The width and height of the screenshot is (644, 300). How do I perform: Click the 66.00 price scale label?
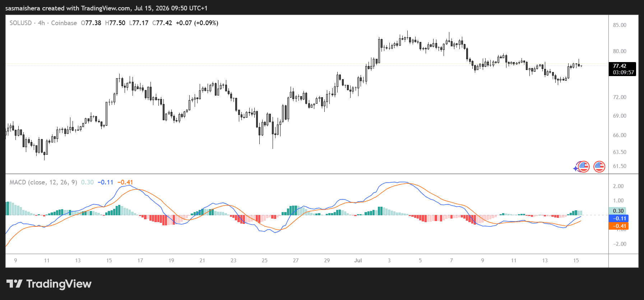point(620,135)
